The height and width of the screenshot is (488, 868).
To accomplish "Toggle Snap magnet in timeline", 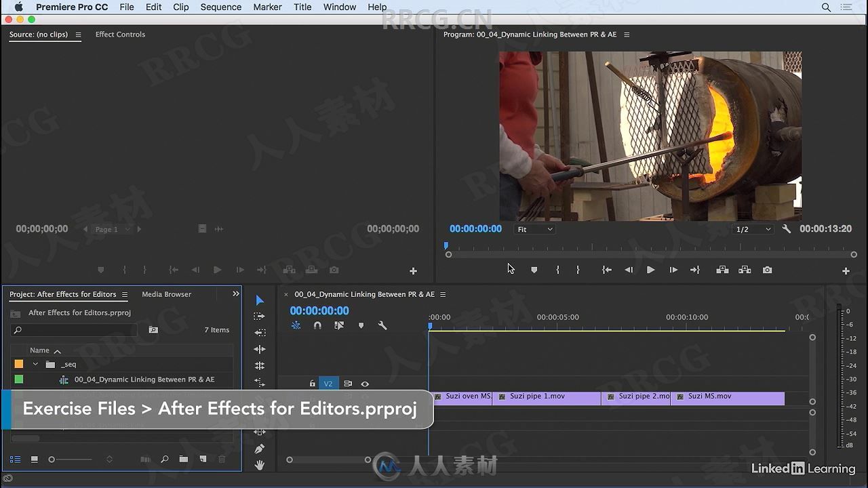I will [317, 325].
